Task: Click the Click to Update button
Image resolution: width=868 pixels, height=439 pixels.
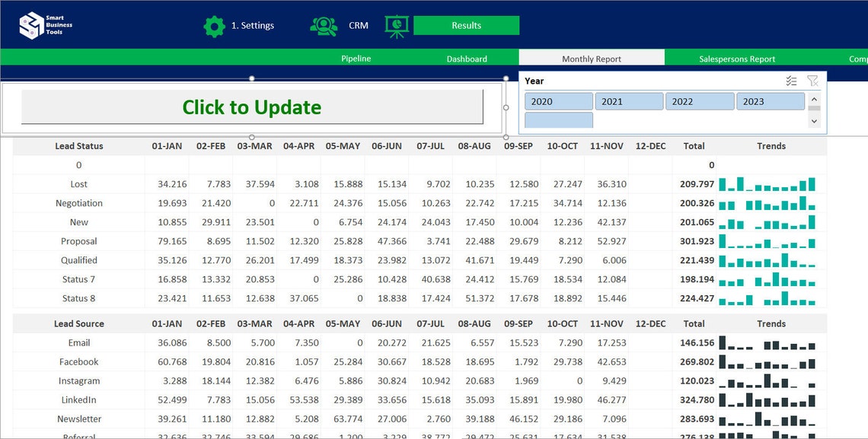Action: [x=252, y=107]
